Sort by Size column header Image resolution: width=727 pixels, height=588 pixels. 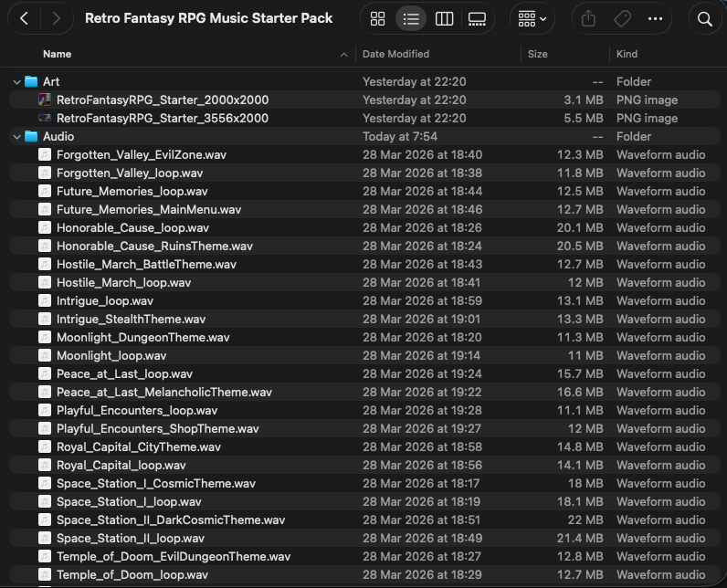click(538, 54)
